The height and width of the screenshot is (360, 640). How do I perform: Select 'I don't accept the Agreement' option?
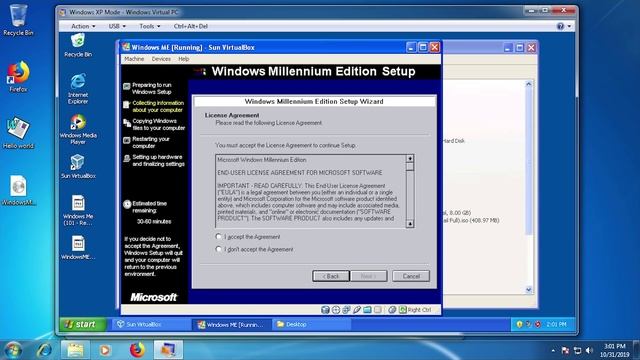pos(218,249)
